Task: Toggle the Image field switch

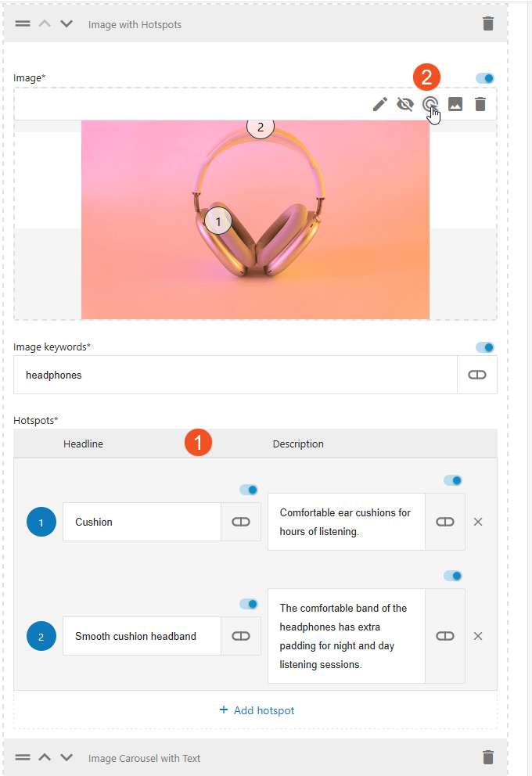Action: [485, 78]
